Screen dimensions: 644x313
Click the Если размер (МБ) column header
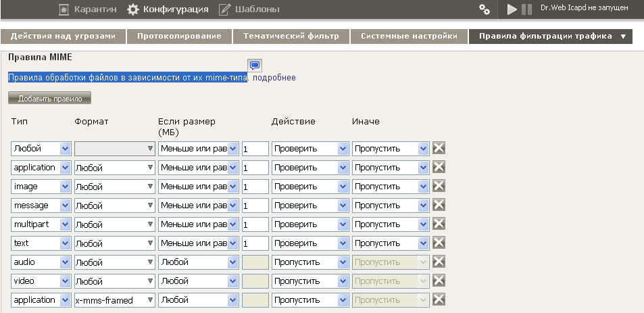click(187, 127)
